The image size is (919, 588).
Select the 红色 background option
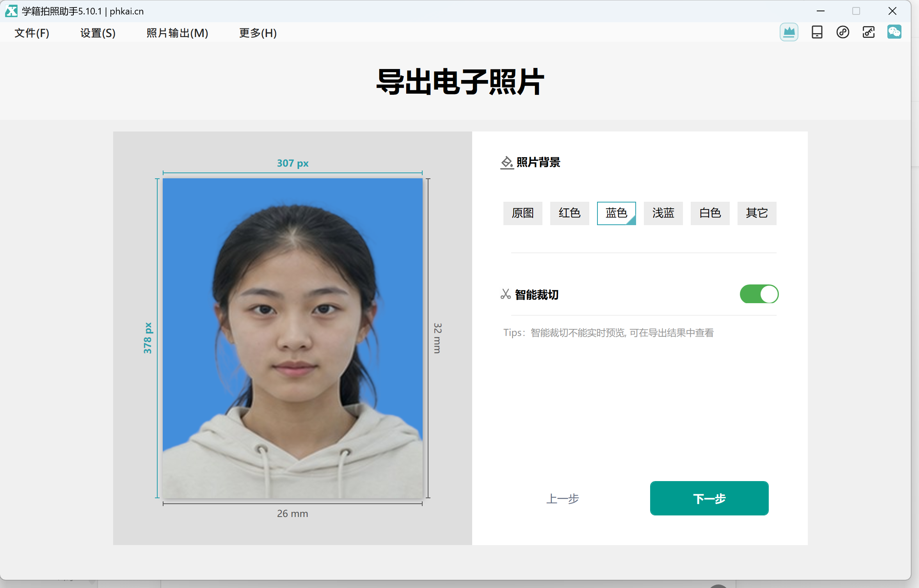coord(569,213)
